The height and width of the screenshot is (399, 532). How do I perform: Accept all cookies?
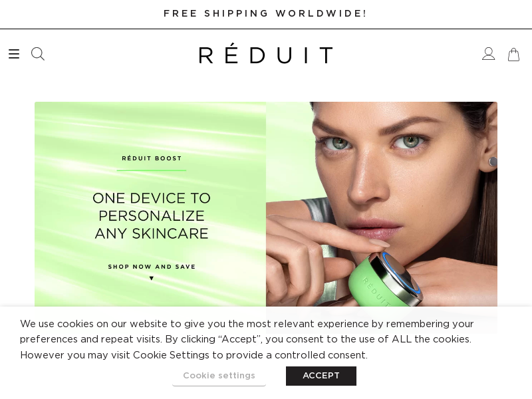(321, 376)
